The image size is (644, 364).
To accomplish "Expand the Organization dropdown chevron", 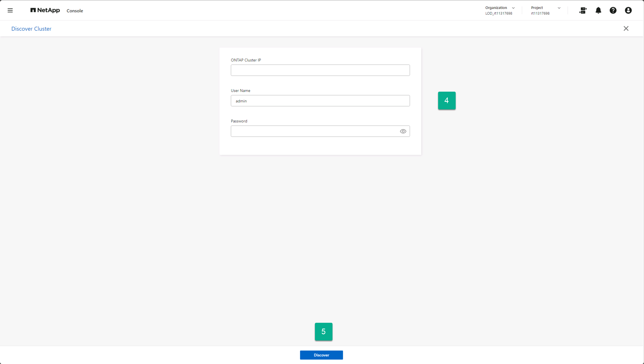I will (x=513, y=8).
